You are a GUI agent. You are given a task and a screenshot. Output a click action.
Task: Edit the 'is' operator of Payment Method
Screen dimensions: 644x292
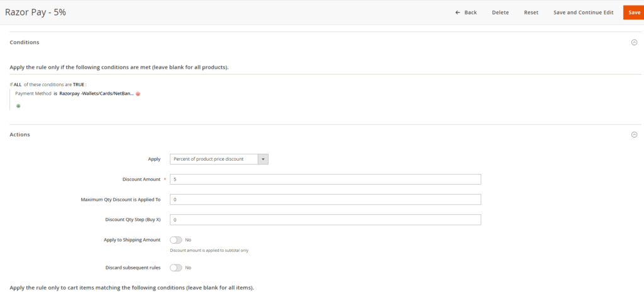click(x=55, y=94)
